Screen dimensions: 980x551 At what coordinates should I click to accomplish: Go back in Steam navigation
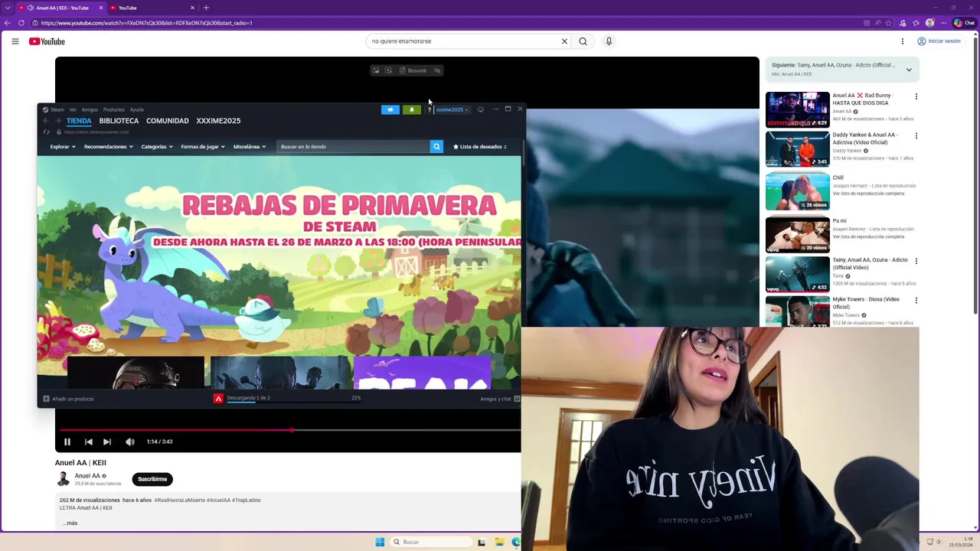click(x=47, y=121)
